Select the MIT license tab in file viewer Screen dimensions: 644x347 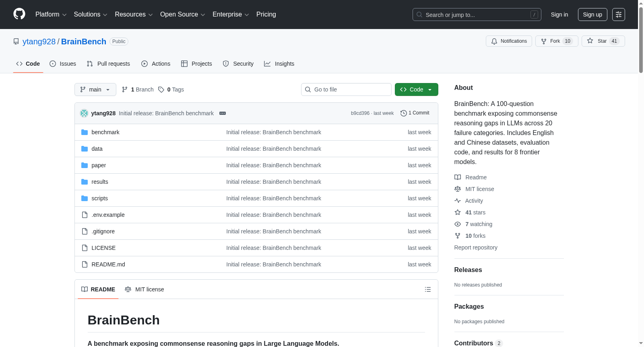pos(144,289)
